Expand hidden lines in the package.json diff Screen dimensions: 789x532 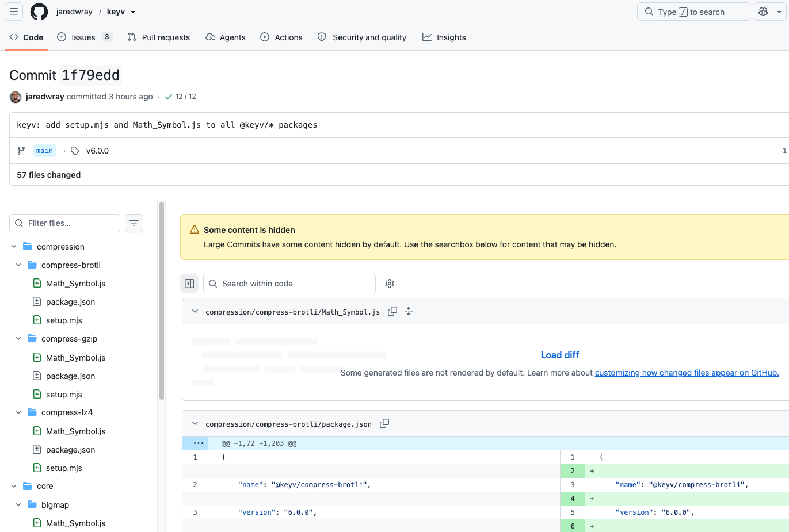tap(198, 443)
